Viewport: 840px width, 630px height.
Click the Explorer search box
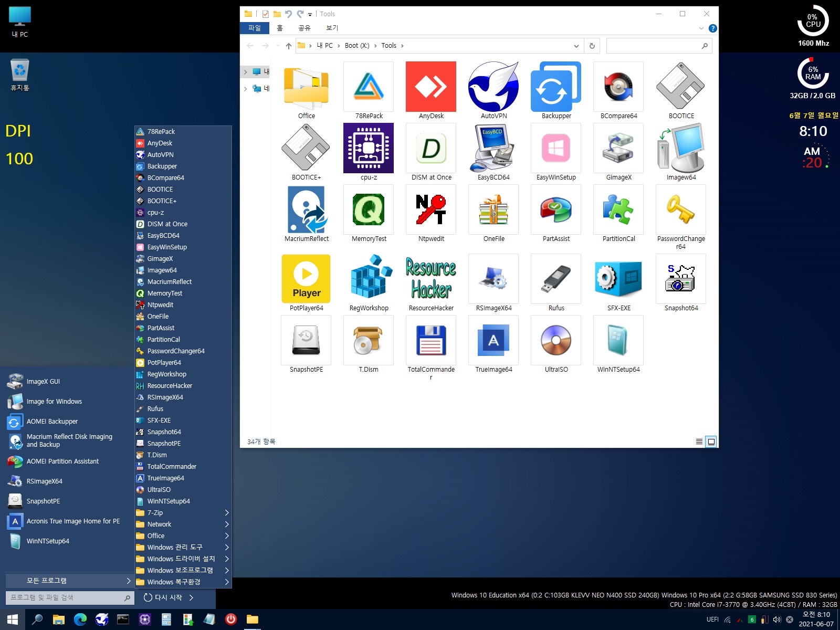pyautogui.click(x=659, y=46)
